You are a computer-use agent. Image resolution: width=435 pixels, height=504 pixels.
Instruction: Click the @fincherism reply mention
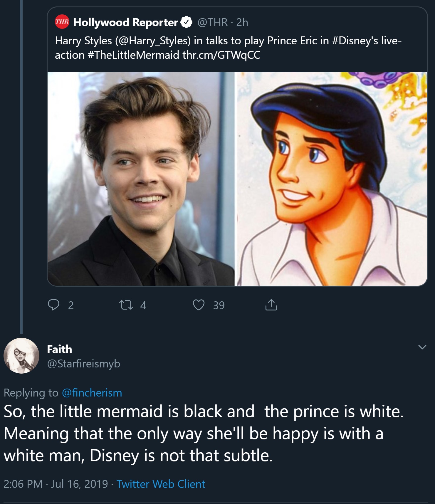[x=92, y=393]
